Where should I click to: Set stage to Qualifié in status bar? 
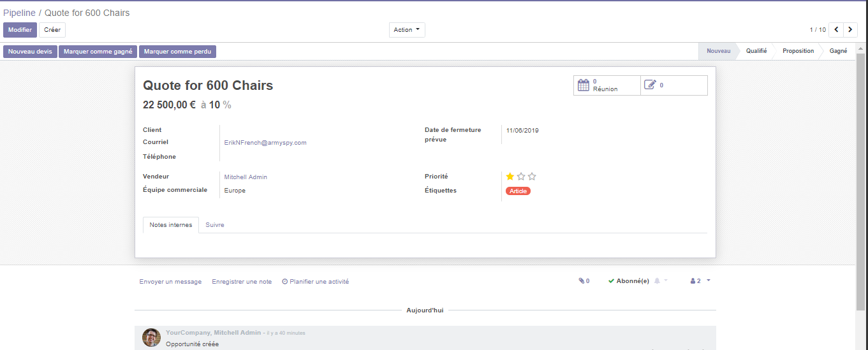click(756, 51)
